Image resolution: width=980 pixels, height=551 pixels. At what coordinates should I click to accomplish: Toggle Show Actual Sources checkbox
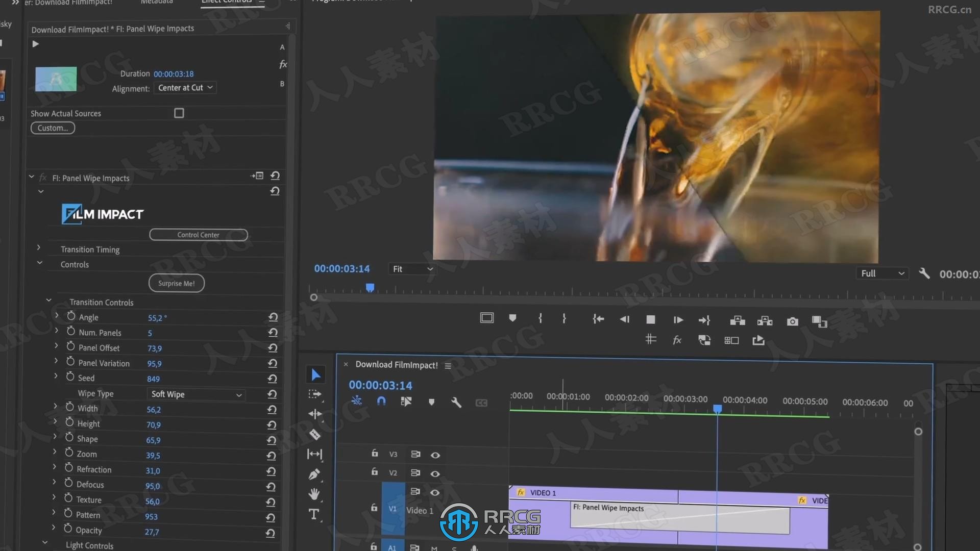click(x=179, y=112)
